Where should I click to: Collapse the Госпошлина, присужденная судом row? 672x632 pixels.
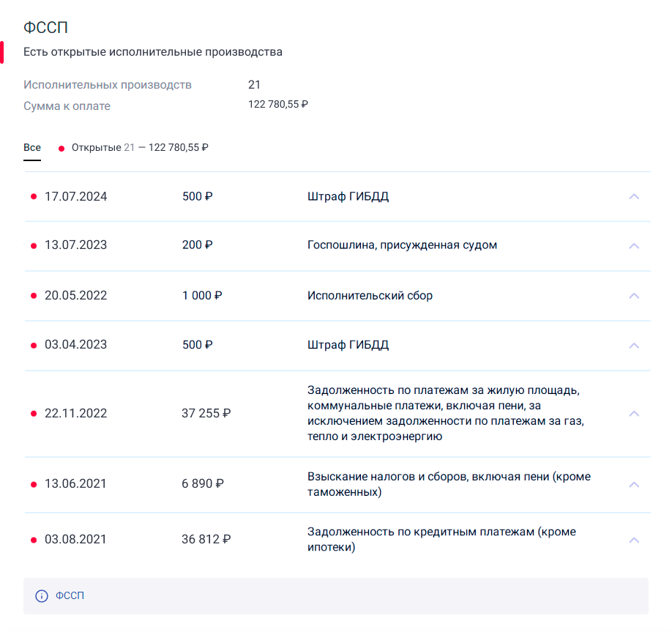click(634, 245)
